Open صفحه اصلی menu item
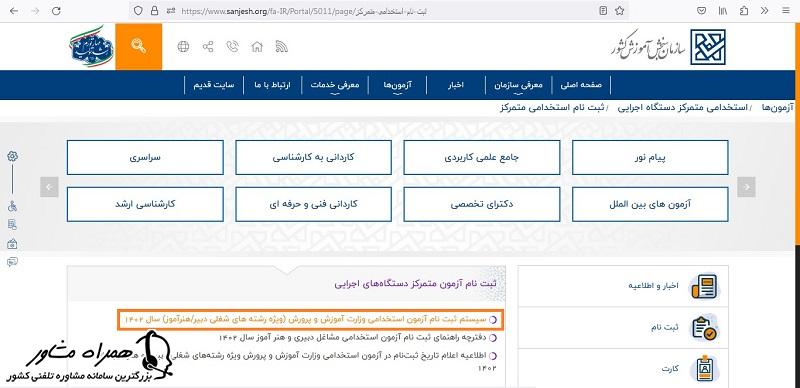 tap(581, 85)
